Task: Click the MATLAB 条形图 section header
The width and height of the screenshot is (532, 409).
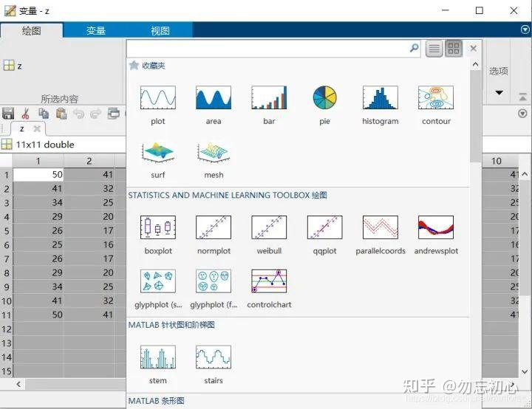Action: pos(156,401)
